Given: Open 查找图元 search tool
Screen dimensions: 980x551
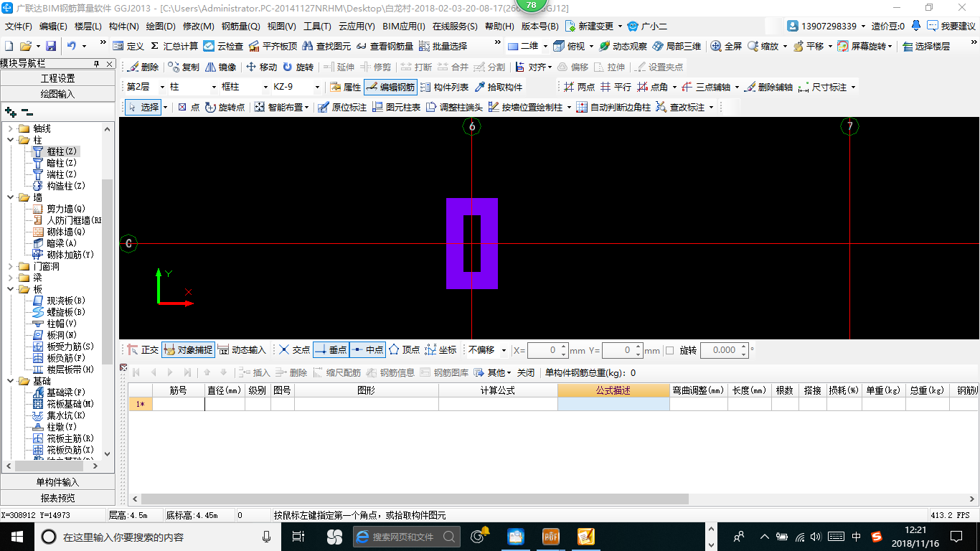Looking at the screenshot, I should pyautogui.click(x=326, y=46).
